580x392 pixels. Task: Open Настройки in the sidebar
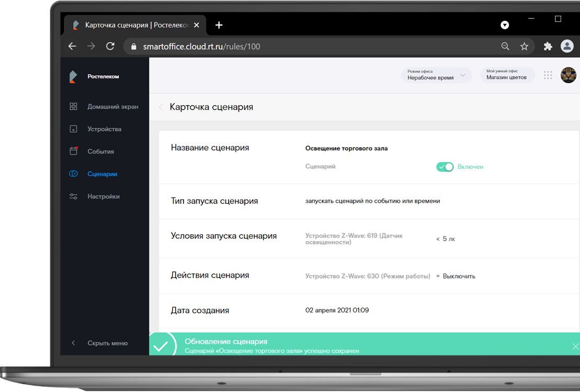[x=103, y=197]
